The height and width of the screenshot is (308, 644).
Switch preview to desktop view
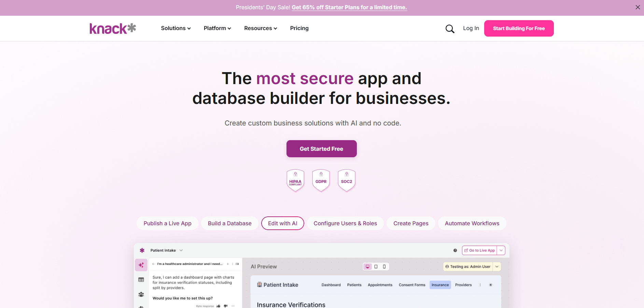(367, 267)
